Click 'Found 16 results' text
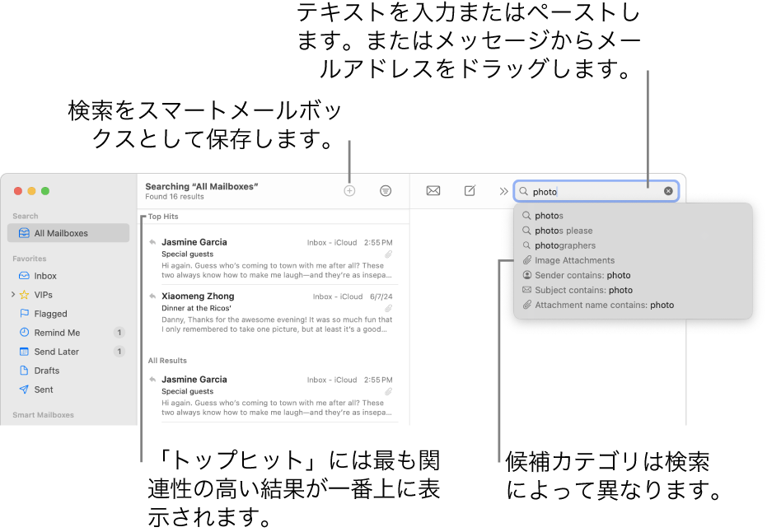Image resolution: width=767 pixels, height=532 pixels. [174, 197]
